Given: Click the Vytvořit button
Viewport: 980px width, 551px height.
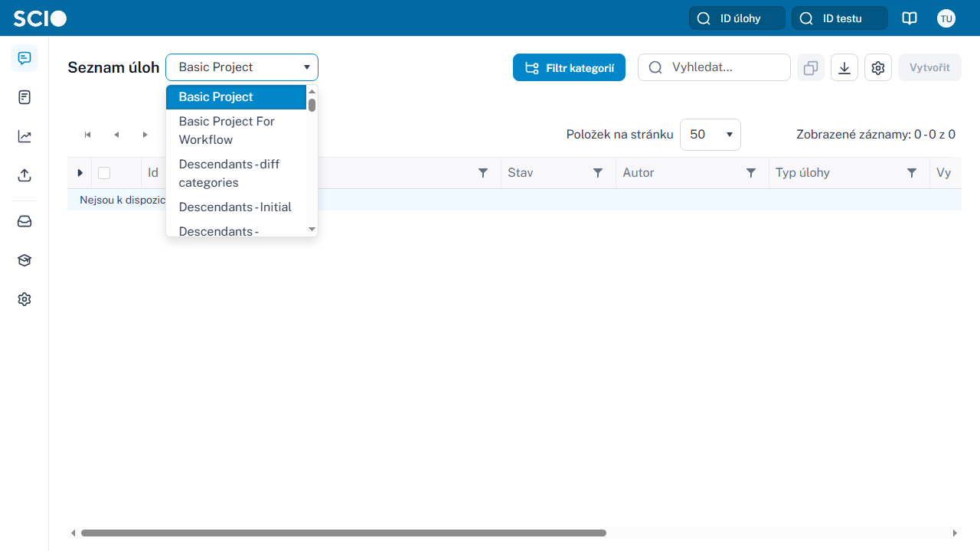Looking at the screenshot, I should tap(929, 67).
